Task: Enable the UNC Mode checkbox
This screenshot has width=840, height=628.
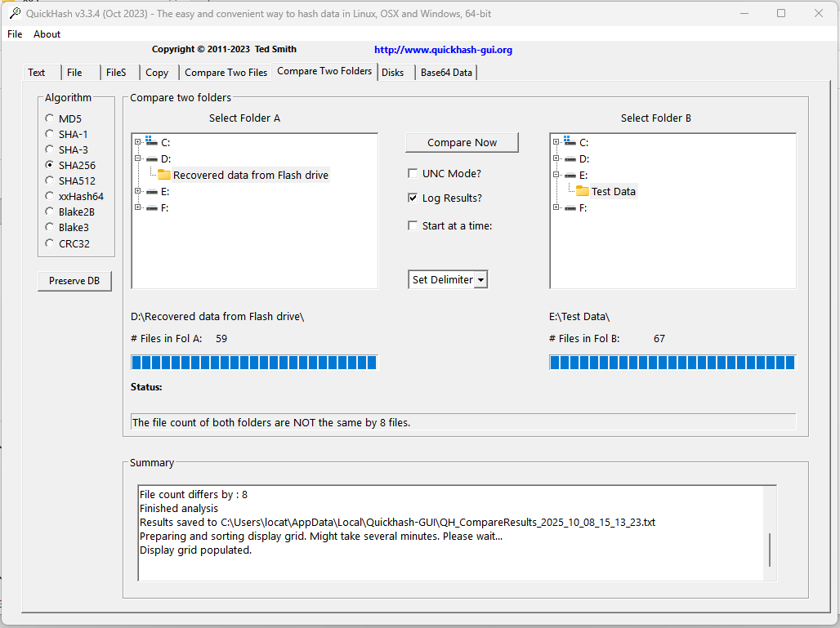Action: 413,173
